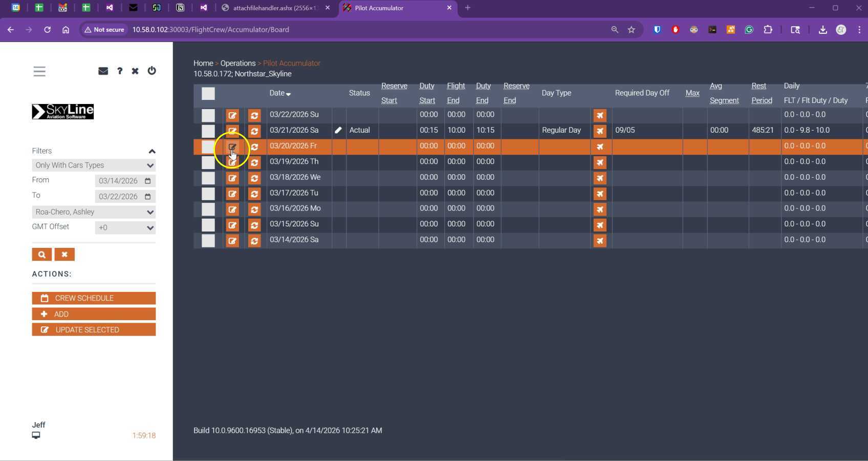Open flight icon for 03/20/2026 Fr
This screenshot has width=868, height=461.
600,147
